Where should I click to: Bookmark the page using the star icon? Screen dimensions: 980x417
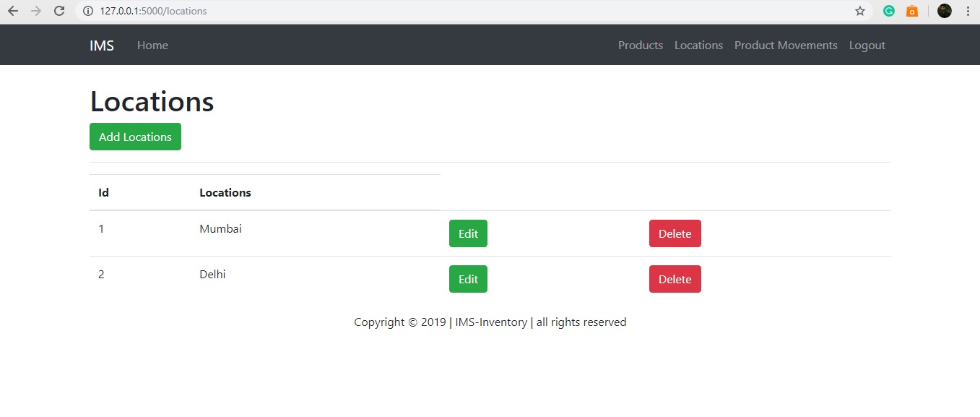(859, 11)
